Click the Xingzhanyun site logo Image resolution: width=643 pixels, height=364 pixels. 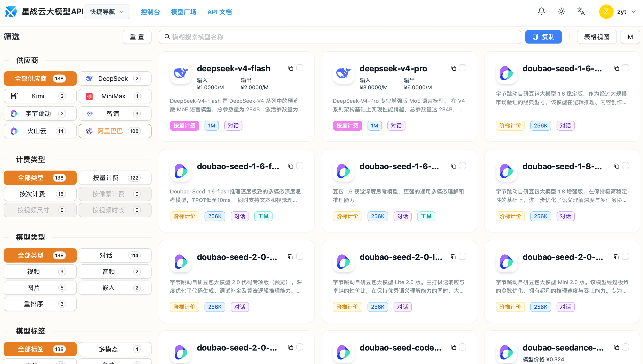click(x=11, y=11)
